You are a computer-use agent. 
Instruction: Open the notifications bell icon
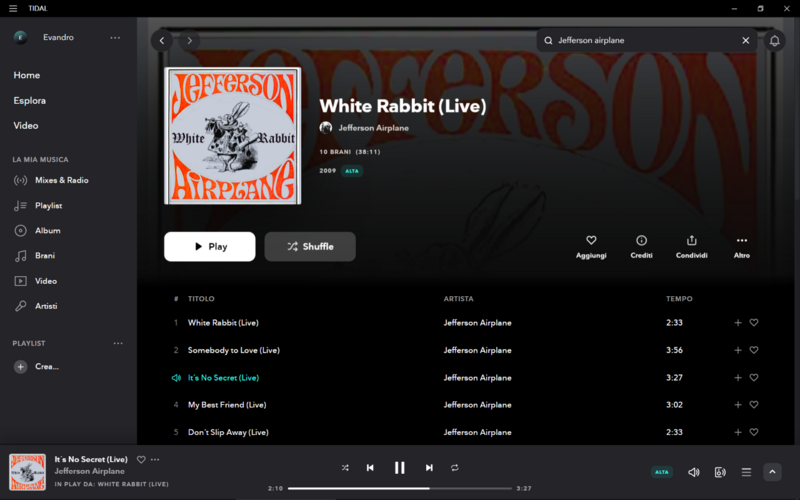click(x=774, y=40)
